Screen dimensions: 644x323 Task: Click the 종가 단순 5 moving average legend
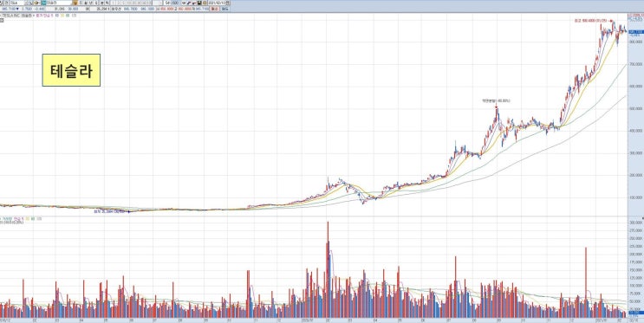coord(44,16)
